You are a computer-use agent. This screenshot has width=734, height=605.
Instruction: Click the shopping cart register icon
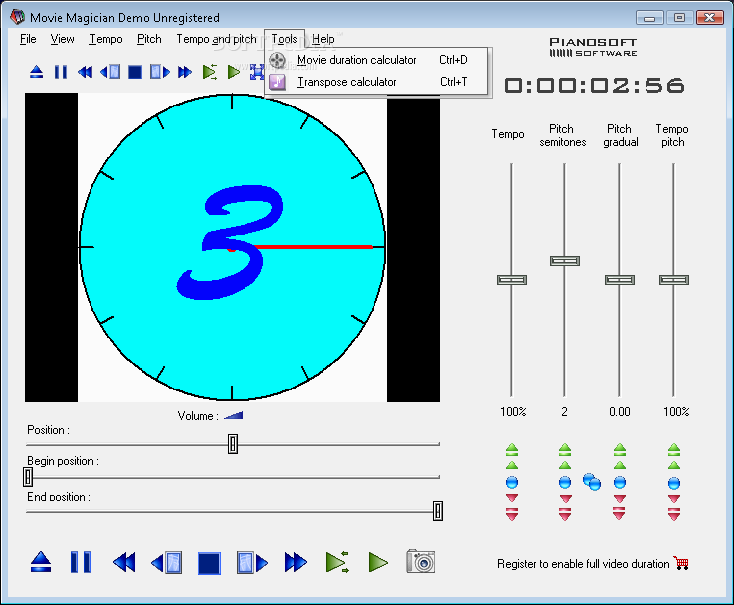point(681,563)
